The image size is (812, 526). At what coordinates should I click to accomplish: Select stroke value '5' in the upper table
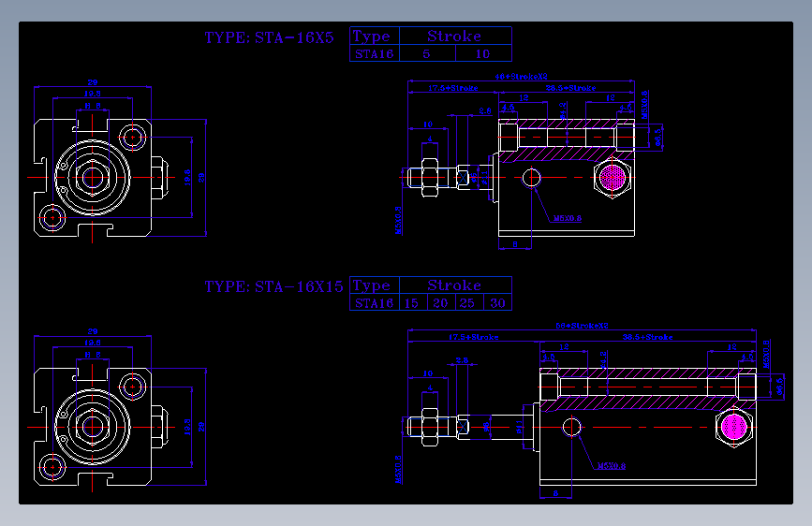pyautogui.click(x=426, y=54)
